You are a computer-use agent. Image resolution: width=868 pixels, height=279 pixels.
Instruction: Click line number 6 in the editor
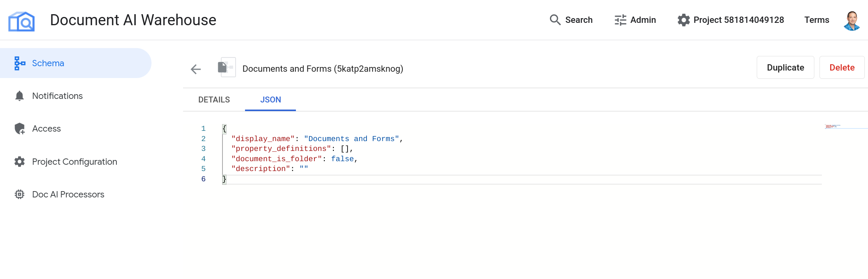tap(203, 179)
